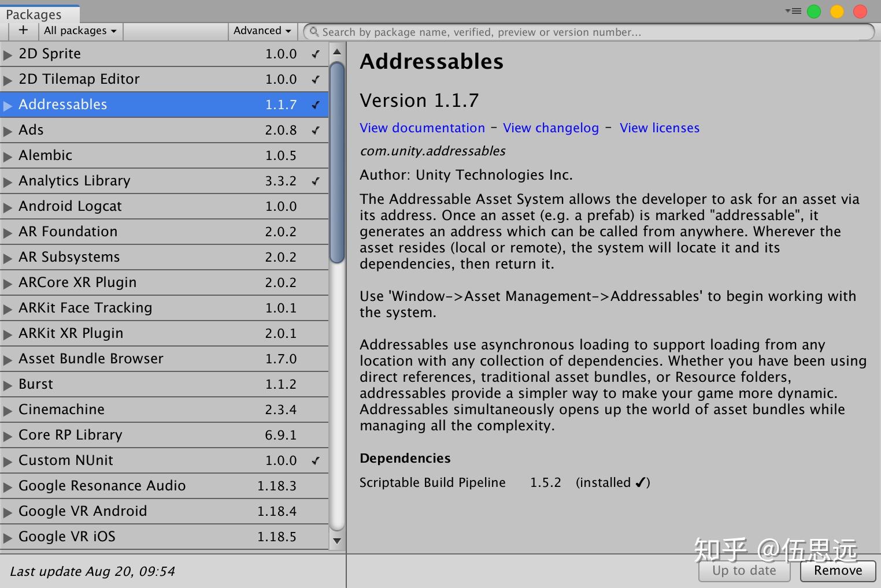The height and width of the screenshot is (588, 881).
Task: Open the Advanced dropdown menu
Action: (262, 31)
